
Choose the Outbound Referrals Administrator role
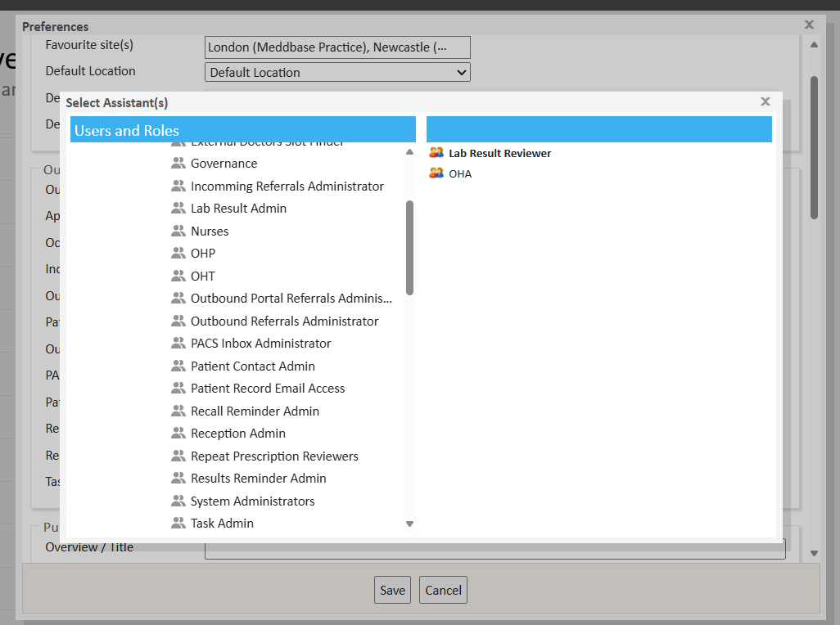click(x=284, y=321)
